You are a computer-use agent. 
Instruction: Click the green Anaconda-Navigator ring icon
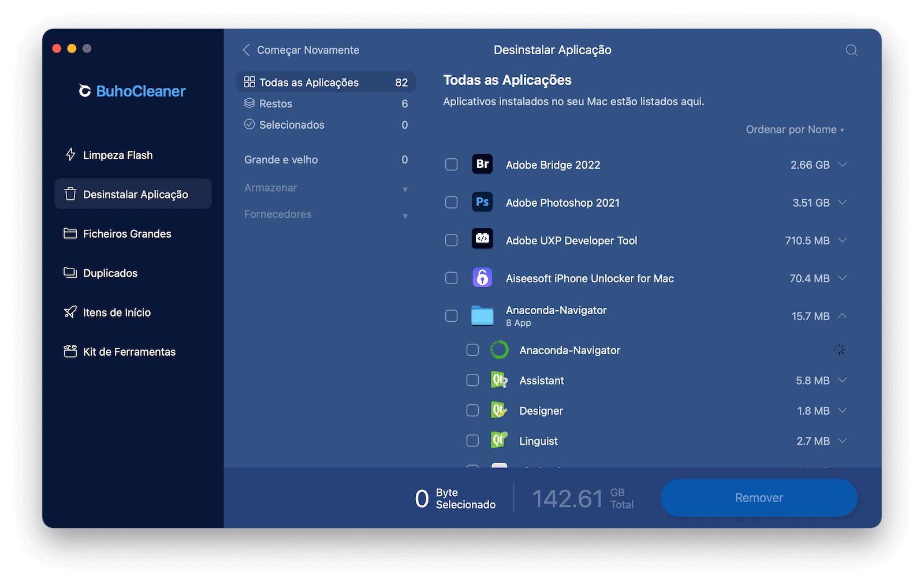pos(499,349)
